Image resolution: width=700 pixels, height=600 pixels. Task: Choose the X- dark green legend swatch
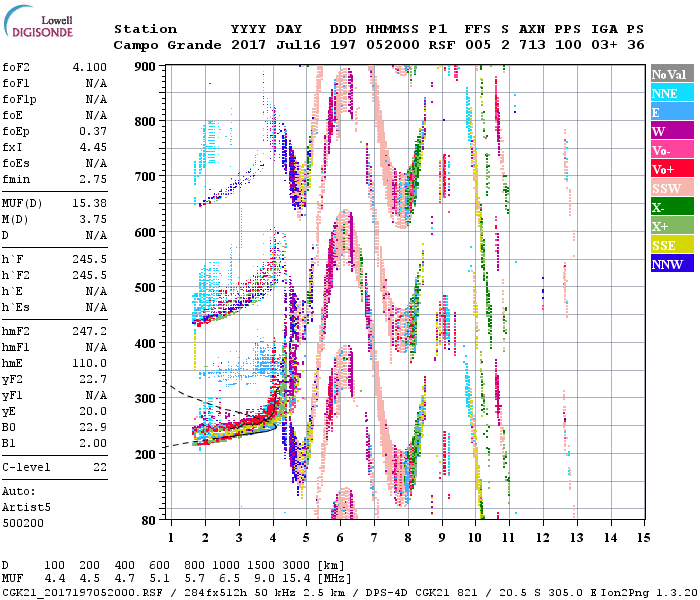click(x=671, y=207)
